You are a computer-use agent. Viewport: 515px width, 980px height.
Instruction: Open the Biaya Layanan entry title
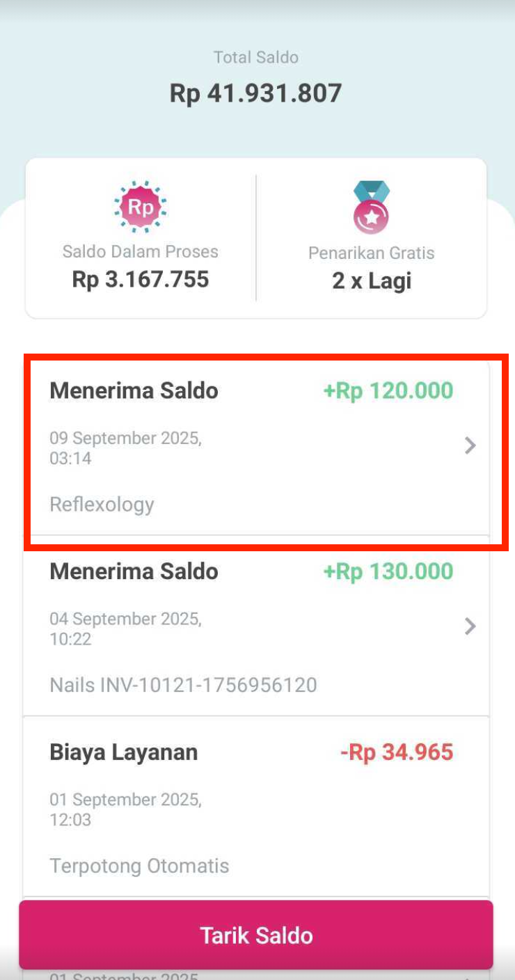point(123,752)
